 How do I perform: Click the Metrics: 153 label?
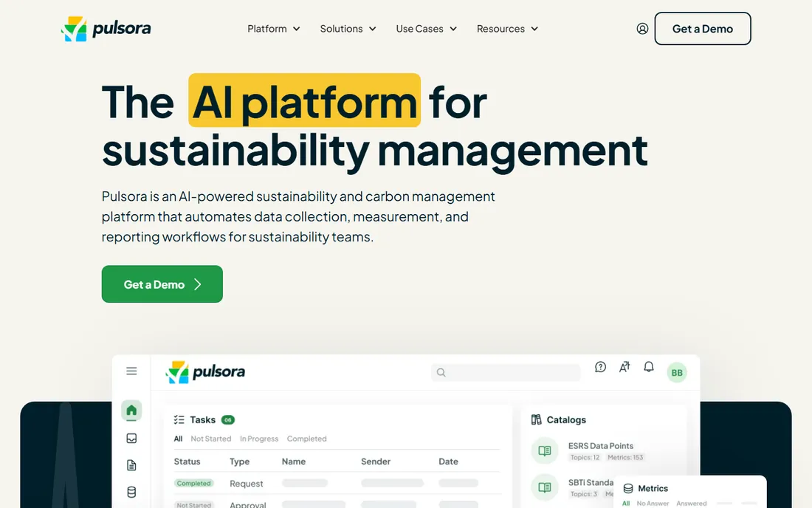click(x=625, y=457)
